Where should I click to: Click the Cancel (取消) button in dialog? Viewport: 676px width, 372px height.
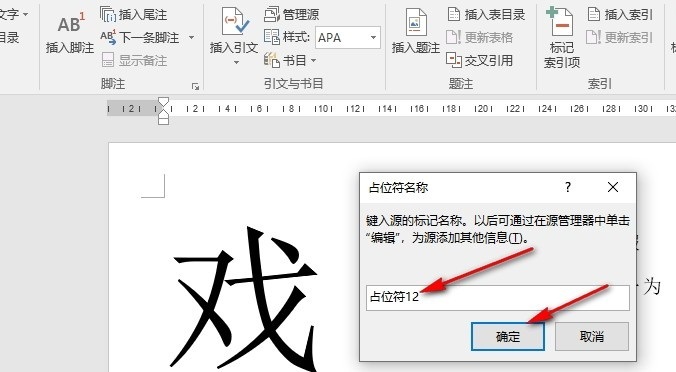[592, 336]
